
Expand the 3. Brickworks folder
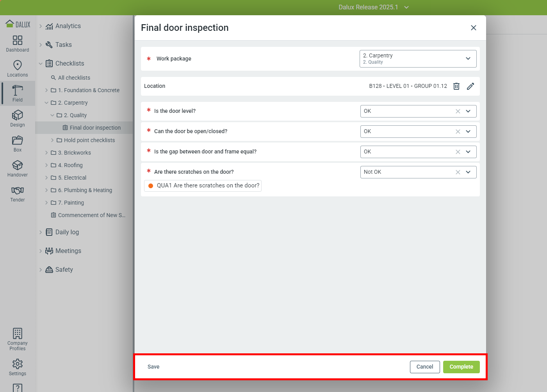(46, 153)
